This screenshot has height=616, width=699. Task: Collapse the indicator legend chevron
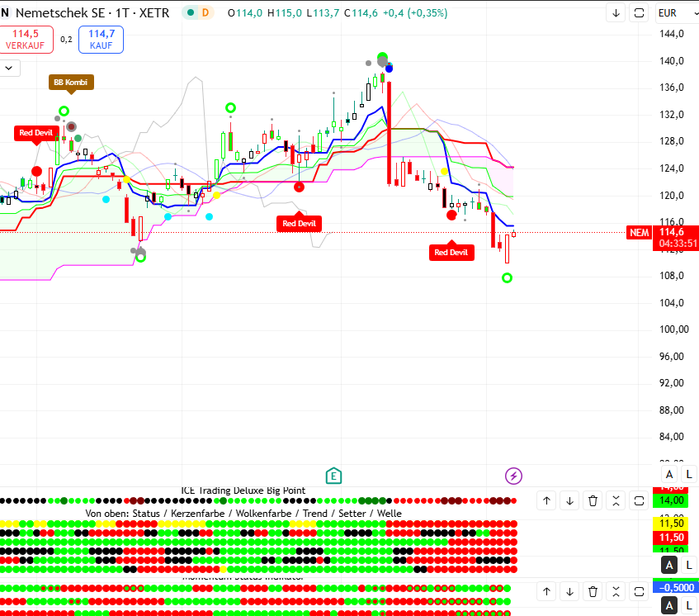9,68
